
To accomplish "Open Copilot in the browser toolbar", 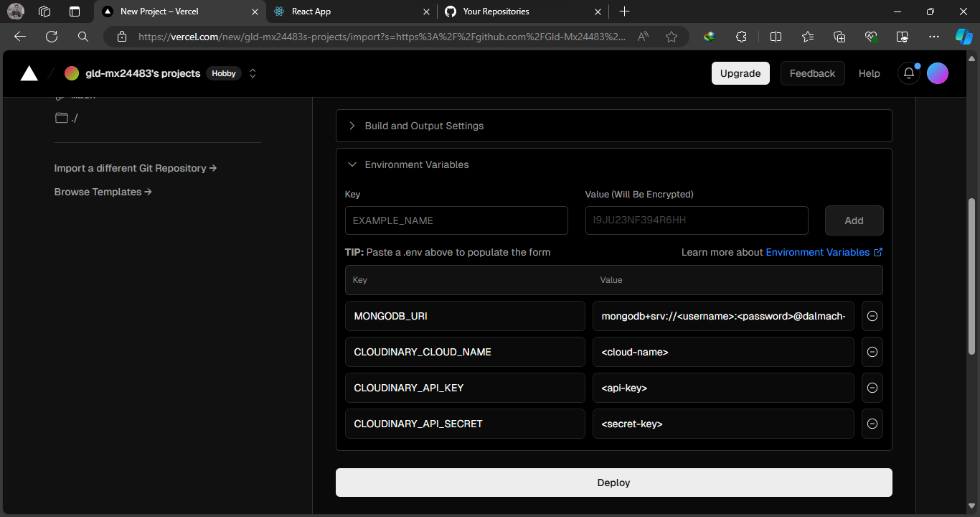I will click(x=964, y=36).
